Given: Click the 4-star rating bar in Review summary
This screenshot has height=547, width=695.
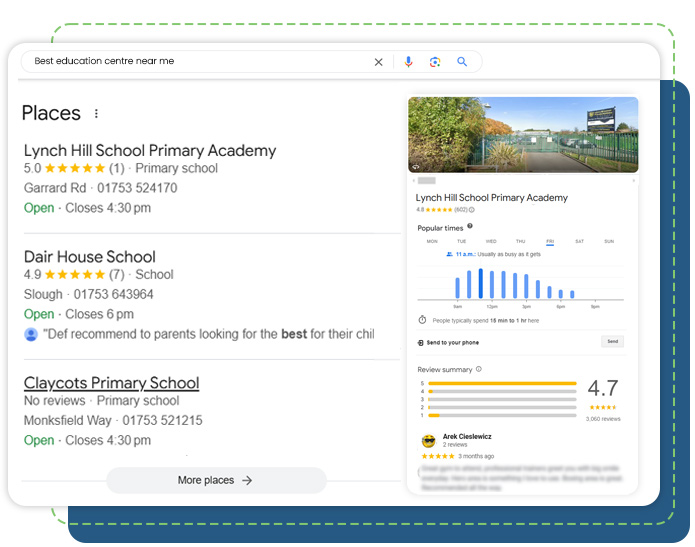Looking at the screenshot, I should (x=502, y=391).
